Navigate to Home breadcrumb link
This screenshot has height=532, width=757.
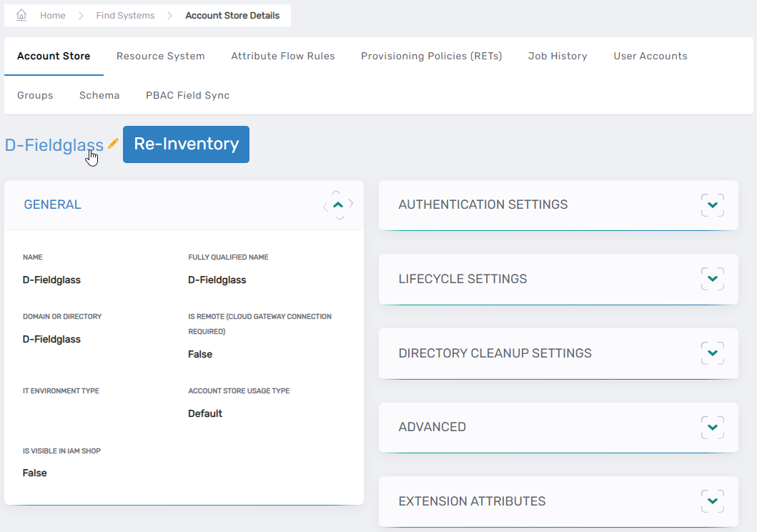pos(53,16)
